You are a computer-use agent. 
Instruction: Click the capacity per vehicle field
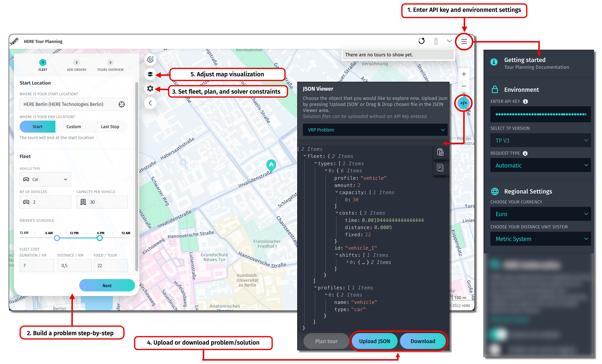[x=102, y=202]
